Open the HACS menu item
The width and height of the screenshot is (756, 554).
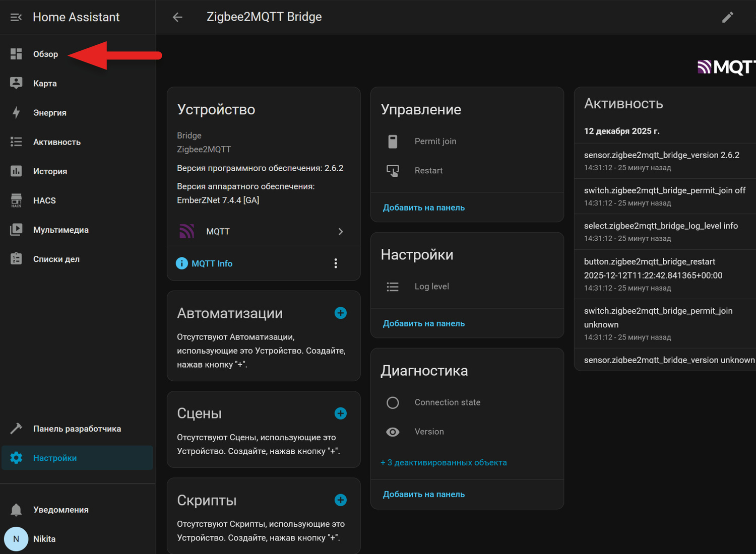[x=78, y=200]
